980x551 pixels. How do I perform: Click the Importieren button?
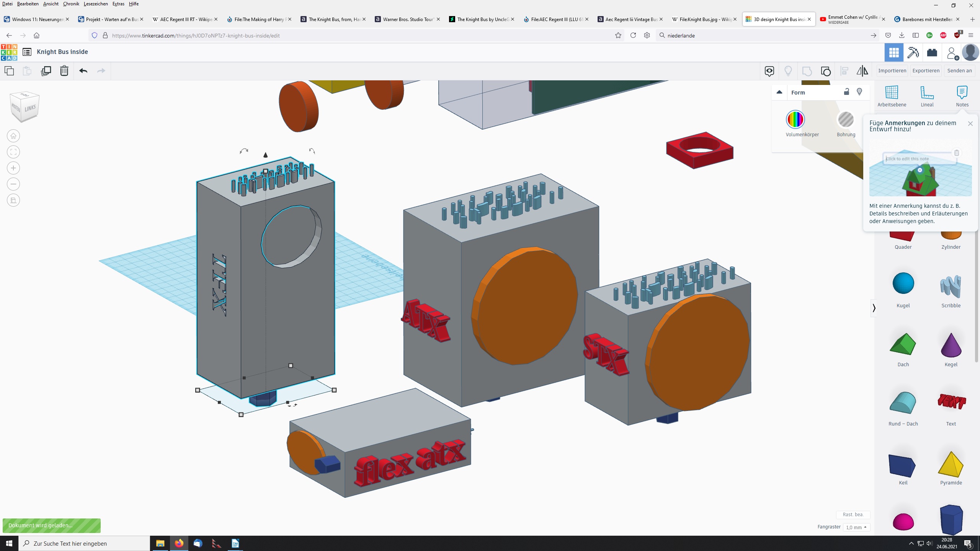tap(892, 71)
